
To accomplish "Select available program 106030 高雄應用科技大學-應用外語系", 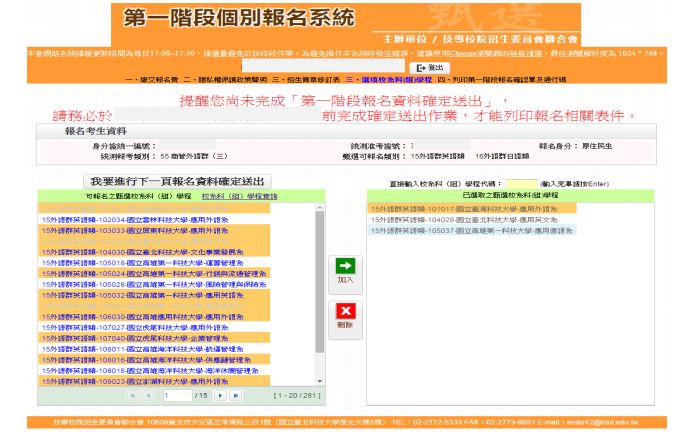I will coord(154,317).
